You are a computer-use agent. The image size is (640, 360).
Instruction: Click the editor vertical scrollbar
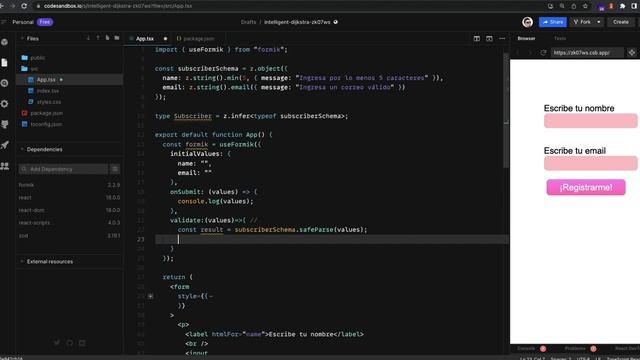click(506, 110)
